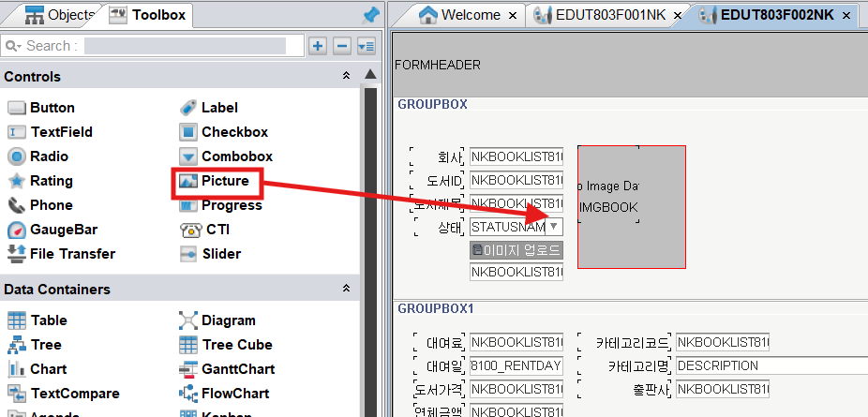Select the Diagram data container
This screenshot has width=868, height=417.
(217, 320)
